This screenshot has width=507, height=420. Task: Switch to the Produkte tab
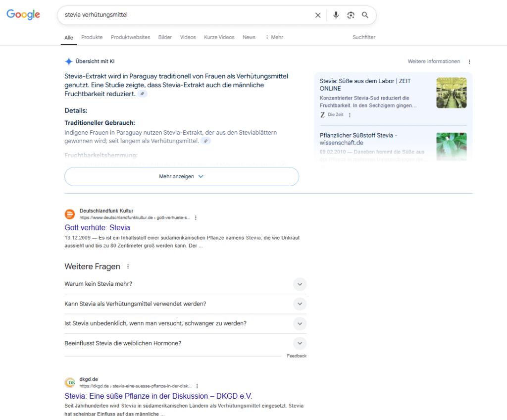(92, 37)
